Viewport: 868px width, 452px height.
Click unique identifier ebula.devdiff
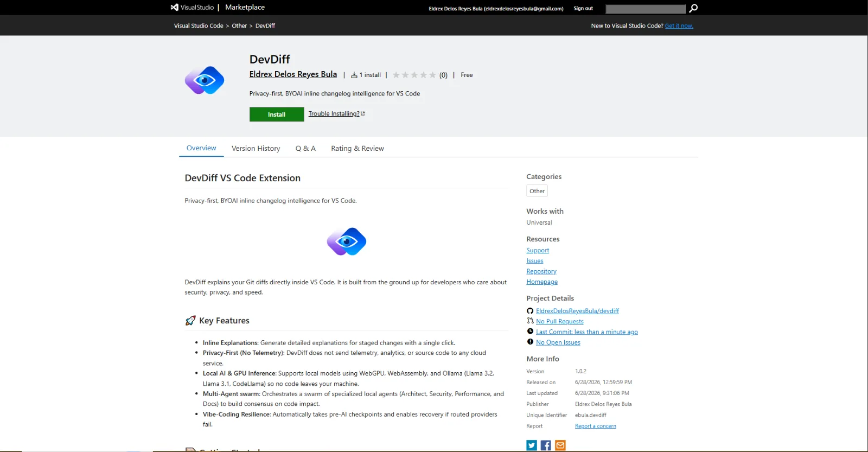[591, 415]
